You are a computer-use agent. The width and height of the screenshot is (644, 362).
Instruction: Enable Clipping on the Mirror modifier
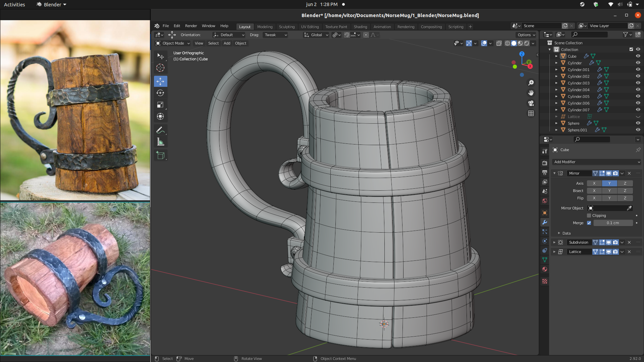[589, 216]
